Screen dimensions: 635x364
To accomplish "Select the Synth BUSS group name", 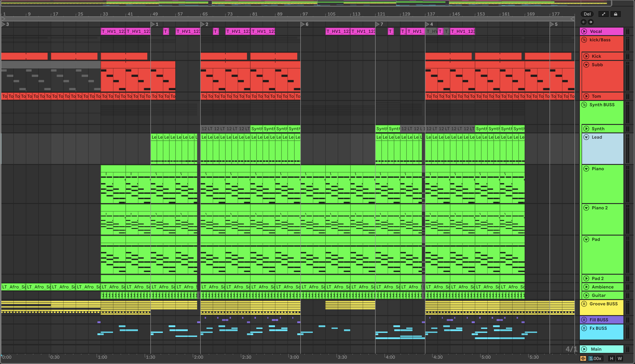I will (x=602, y=105).
